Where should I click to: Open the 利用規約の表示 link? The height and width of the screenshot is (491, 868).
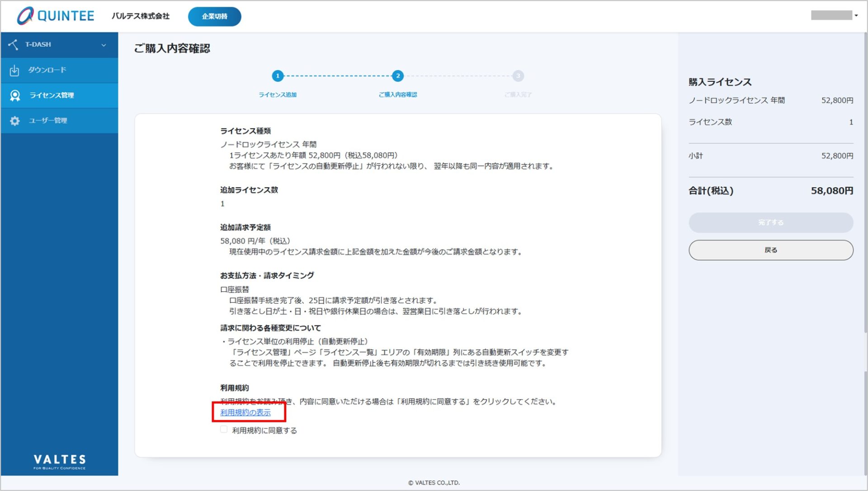pyautogui.click(x=245, y=412)
